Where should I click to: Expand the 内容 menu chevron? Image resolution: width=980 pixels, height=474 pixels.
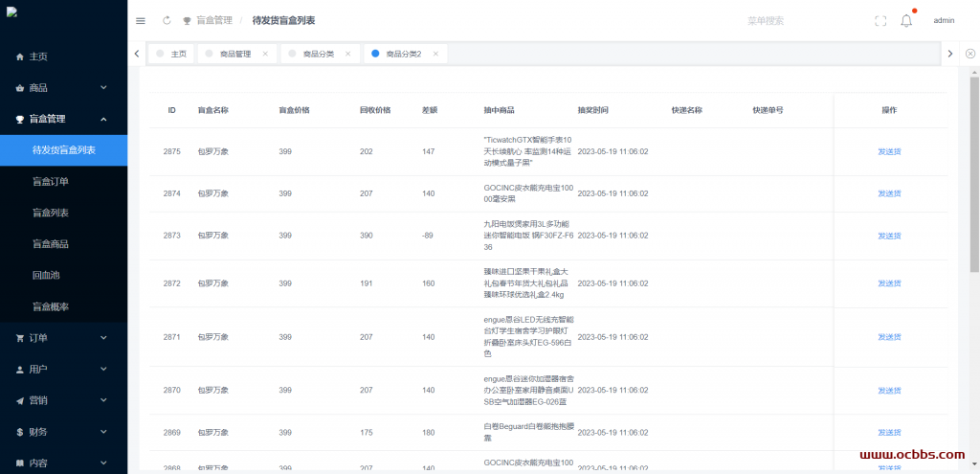point(103,463)
